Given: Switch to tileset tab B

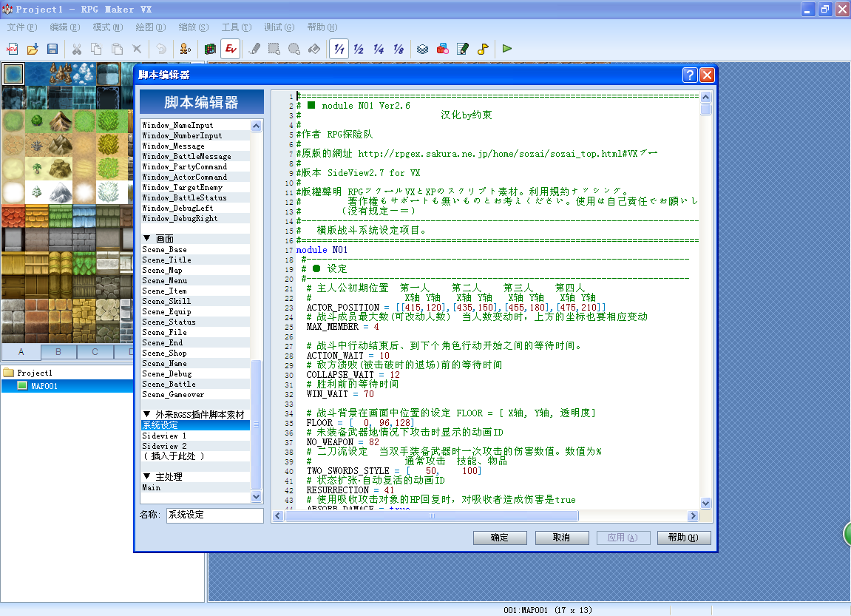Looking at the screenshot, I should (58, 352).
